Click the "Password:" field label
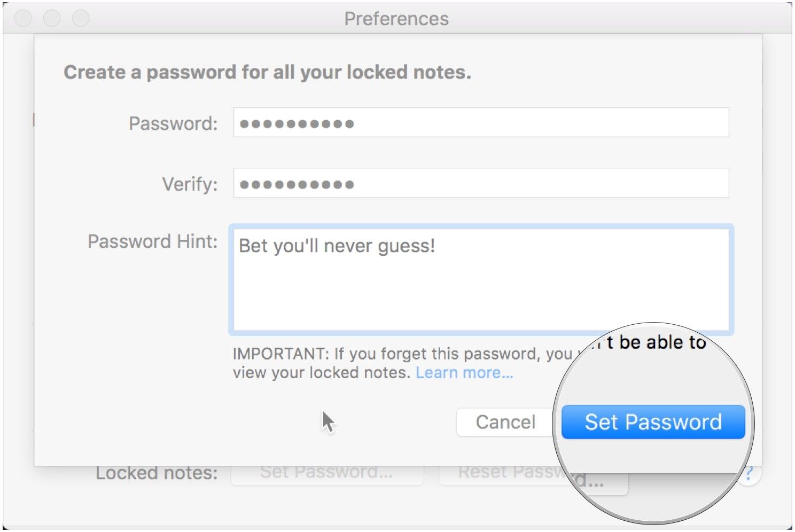 coord(173,123)
